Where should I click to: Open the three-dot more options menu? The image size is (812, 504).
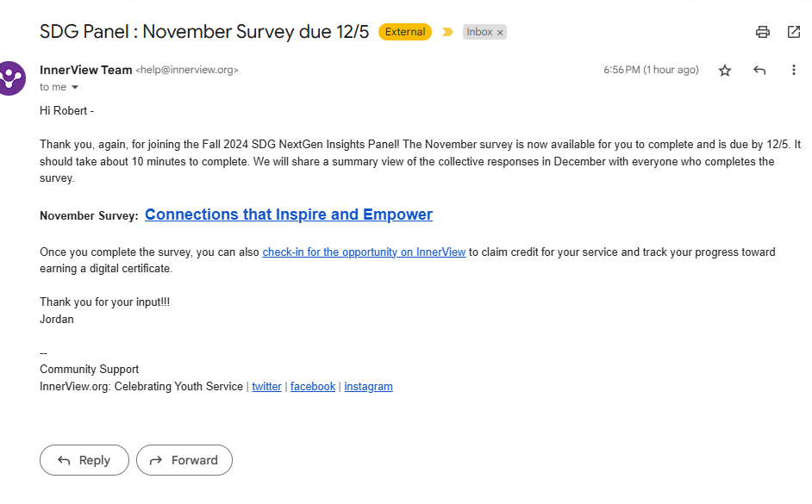coord(794,71)
